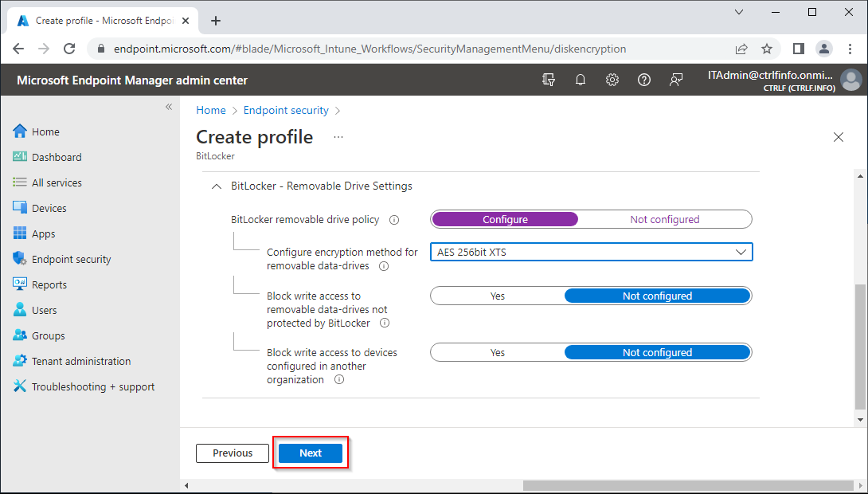Image resolution: width=868 pixels, height=494 pixels.
Task: Select Yes for block write access to unprotected drives
Action: coord(498,296)
